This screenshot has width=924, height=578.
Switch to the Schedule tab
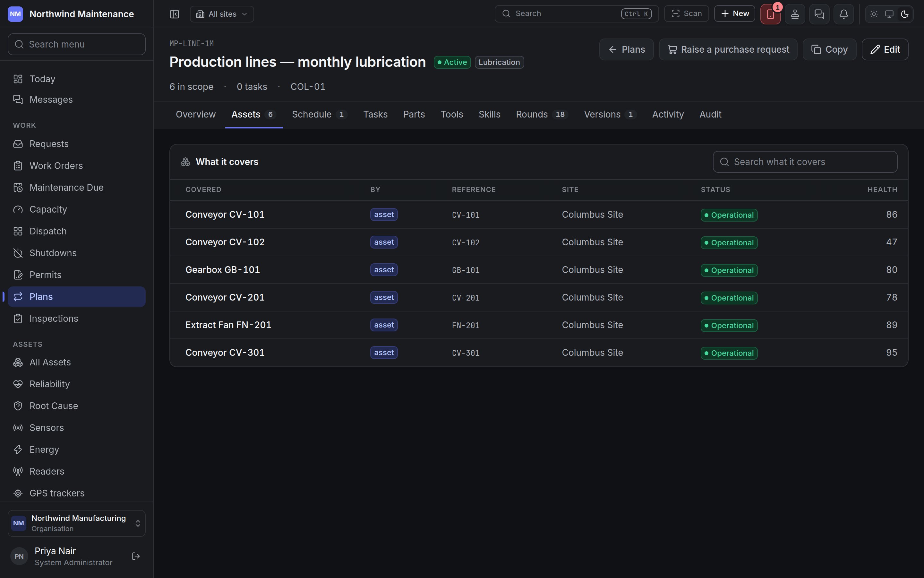coord(320,114)
